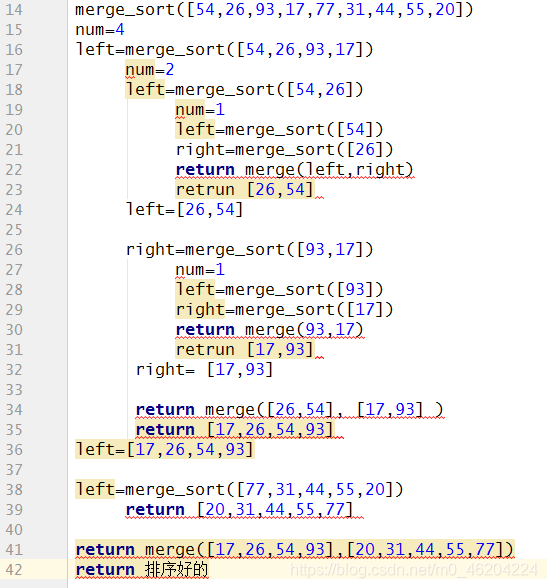Click line number 37 in the gutter
The width and height of the screenshot is (547, 588).
[x=14, y=470]
